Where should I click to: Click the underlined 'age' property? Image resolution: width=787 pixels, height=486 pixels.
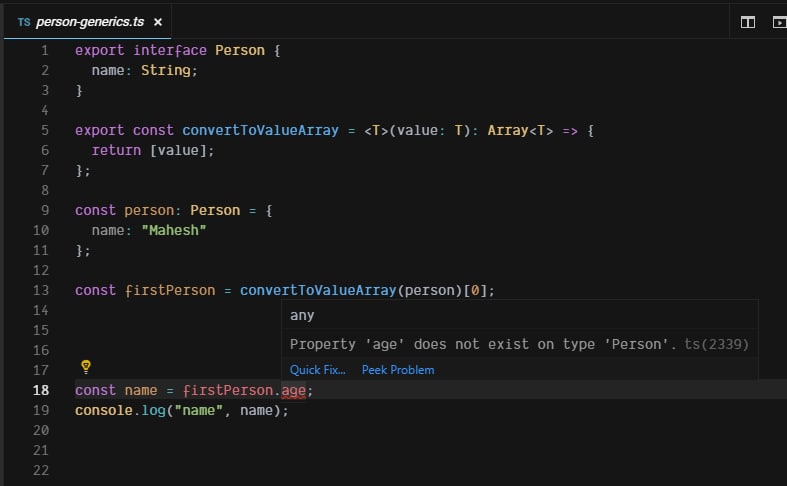tap(293, 391)
